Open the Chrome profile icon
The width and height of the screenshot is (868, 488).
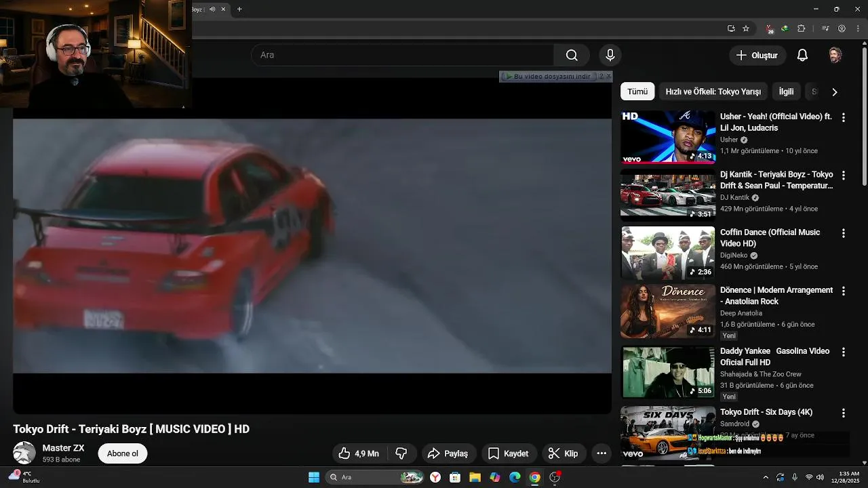tap(842, 28)
